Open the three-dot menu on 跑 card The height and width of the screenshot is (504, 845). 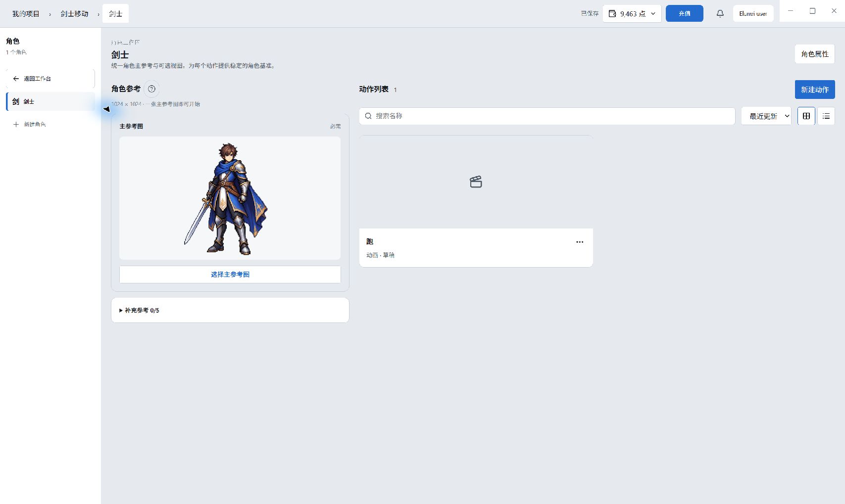click(x=580, y=242)
